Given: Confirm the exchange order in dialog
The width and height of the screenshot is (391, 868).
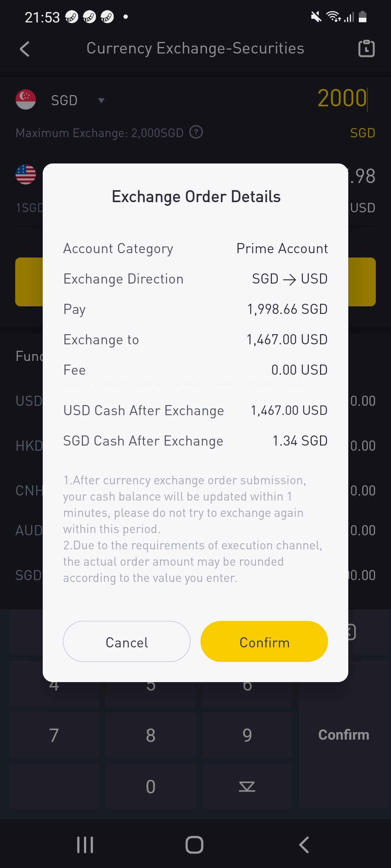Looking at the screenshot, I should coord(264,642).
